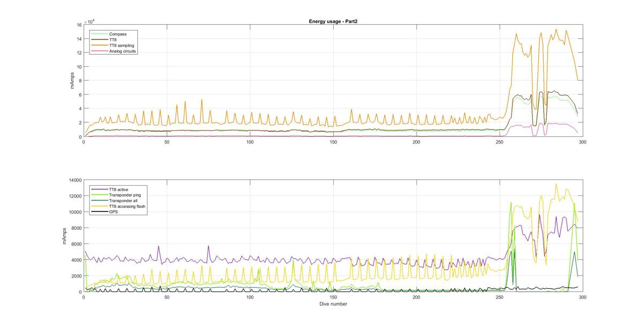
Task: Click the "300" x-axis tick of top plot
Action: point(582,141)
